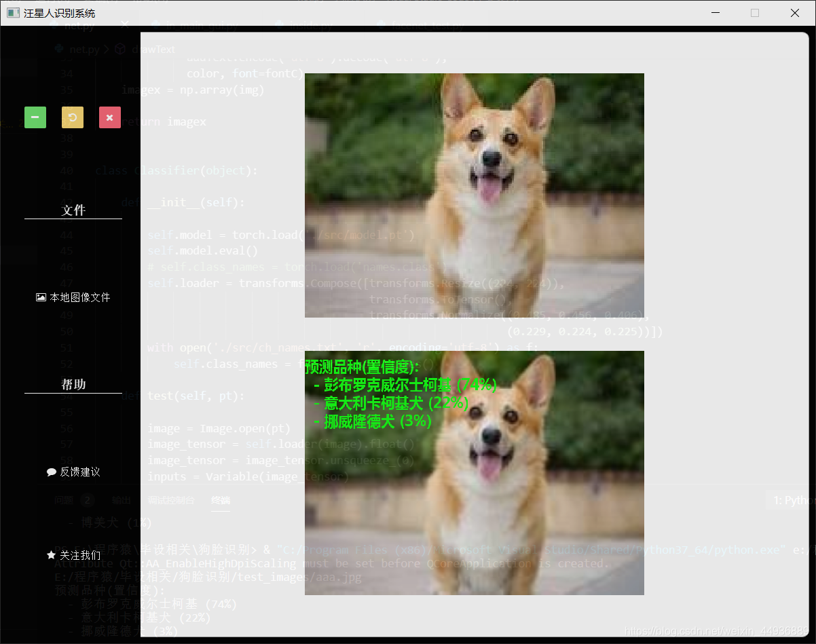The height and width of the screenshot is (644, 816).
Task: Open the 反馈建议 feedback option
Action: [73, 472]
